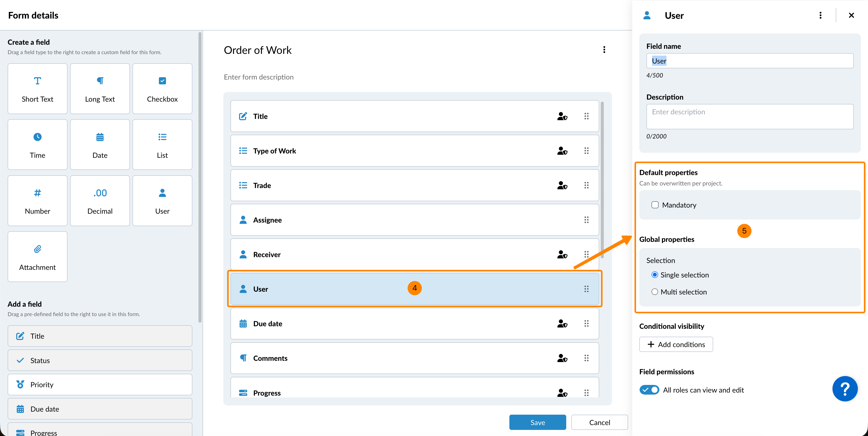Enable the Mandatory checkbox
Screen dimensions: 868x436
pos(655,205)
